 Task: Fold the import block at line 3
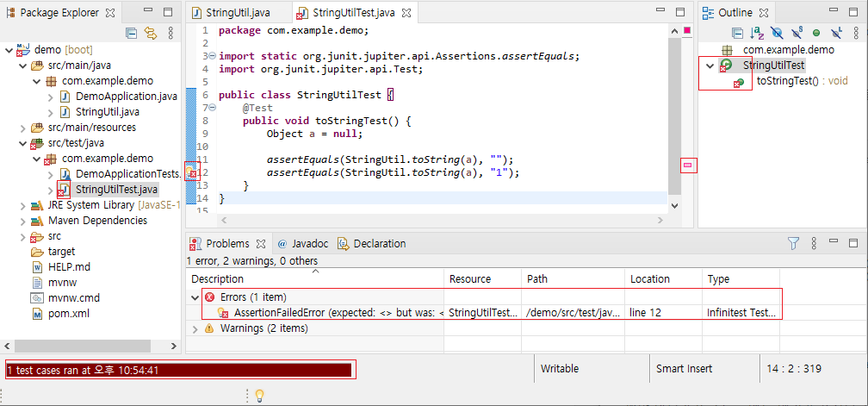214,56
